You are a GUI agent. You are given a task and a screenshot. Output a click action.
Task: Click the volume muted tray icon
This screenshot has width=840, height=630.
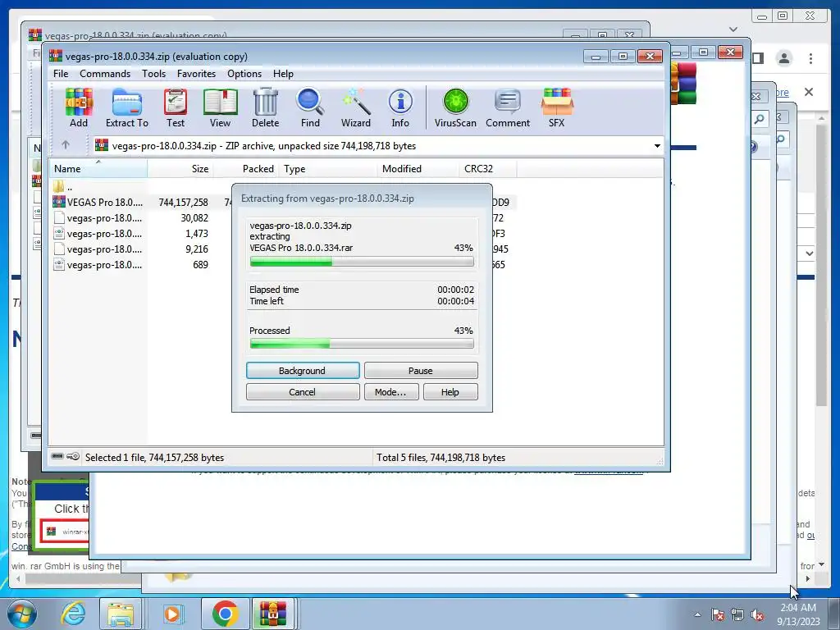click(x=757, y=615)
